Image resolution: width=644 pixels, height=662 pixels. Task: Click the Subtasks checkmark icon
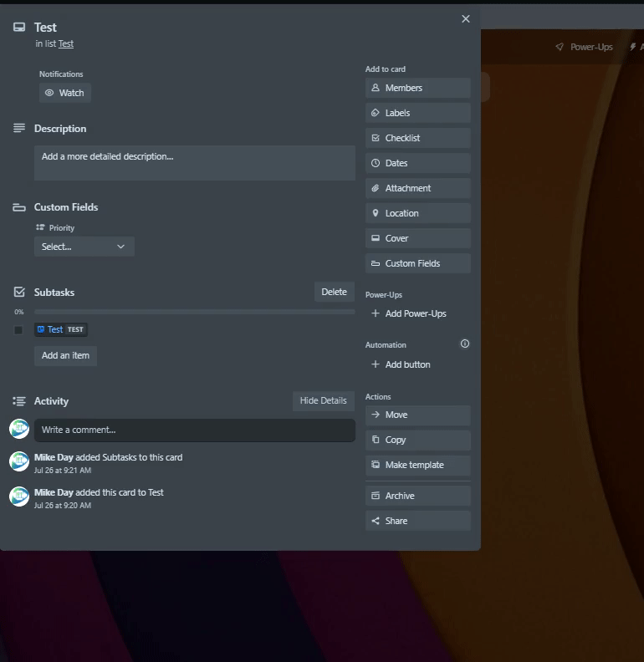click(19, 292)
